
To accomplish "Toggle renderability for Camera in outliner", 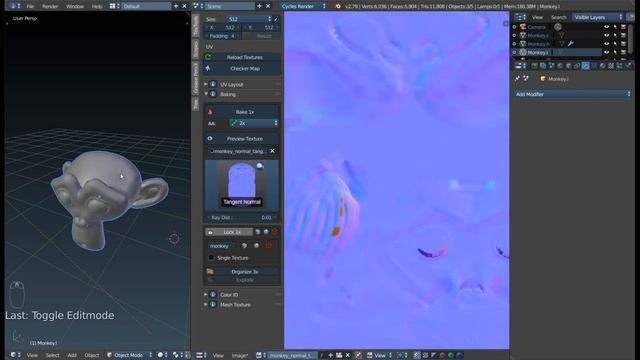I will tap(624, 27).
